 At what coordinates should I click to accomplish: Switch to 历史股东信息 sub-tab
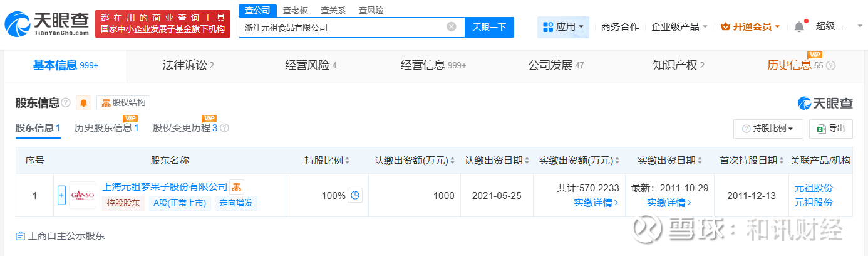pos(106,128)
